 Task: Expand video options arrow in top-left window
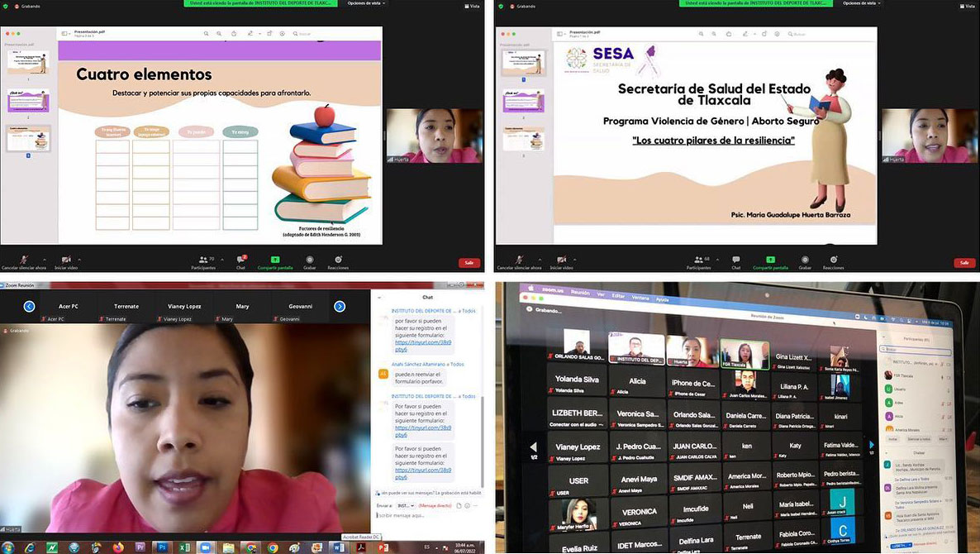tap(79, 260)
